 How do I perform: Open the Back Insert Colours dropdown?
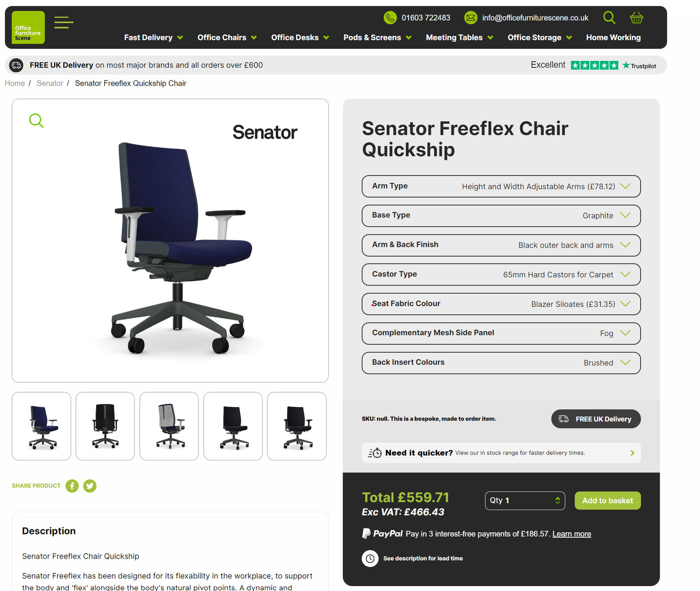point(501,363)
